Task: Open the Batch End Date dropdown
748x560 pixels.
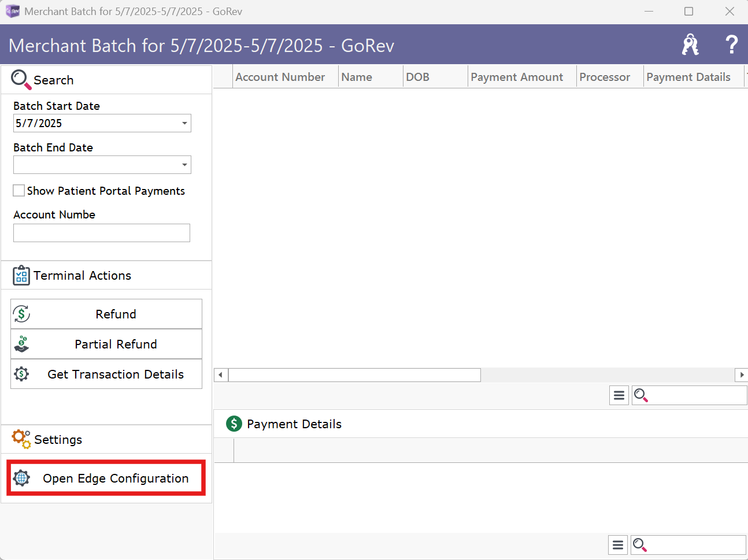Action: coord(184,165)
